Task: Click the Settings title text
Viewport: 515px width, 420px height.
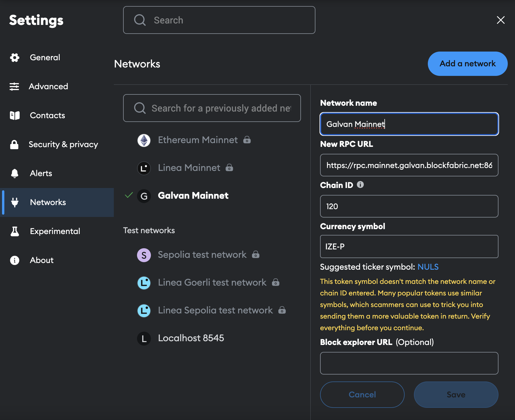Action: click(36, 20)
